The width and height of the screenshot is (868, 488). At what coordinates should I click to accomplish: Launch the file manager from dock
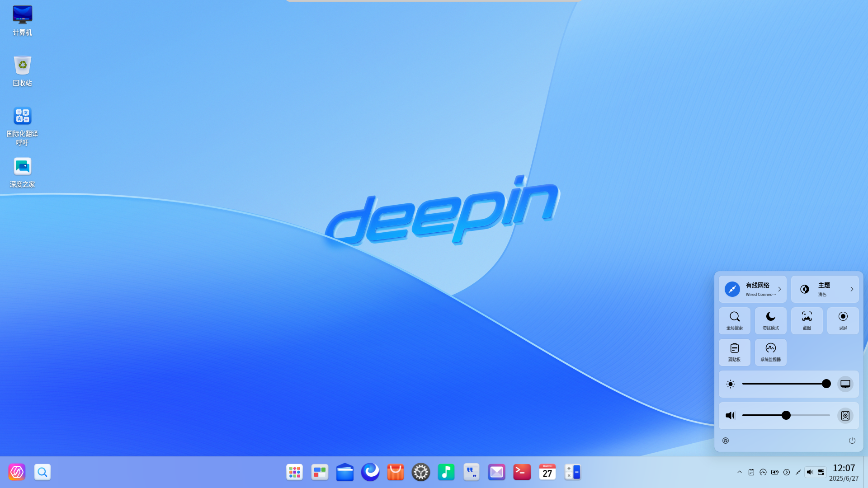tap(345, 472)
